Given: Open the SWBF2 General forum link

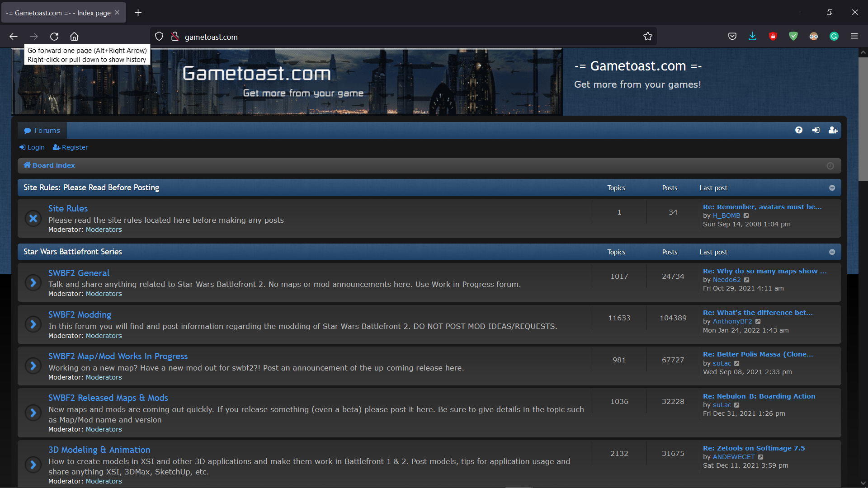Looking at the screenshot, I should [x=79, y=273].
